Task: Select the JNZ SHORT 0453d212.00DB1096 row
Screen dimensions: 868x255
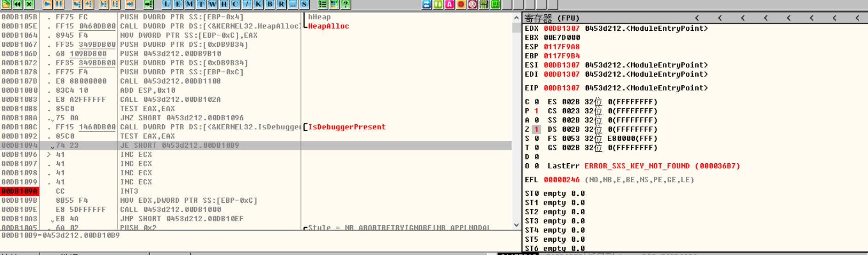Action: pos(256,118)
